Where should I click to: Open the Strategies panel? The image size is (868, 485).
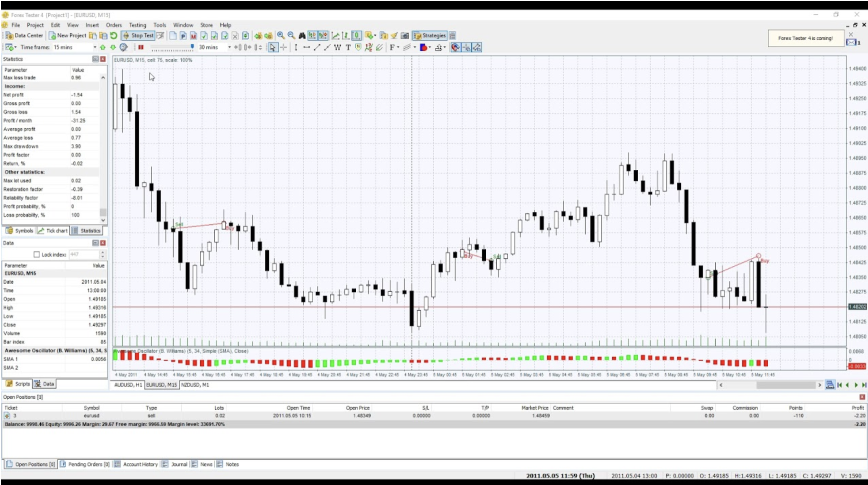[x=430, y=36]
